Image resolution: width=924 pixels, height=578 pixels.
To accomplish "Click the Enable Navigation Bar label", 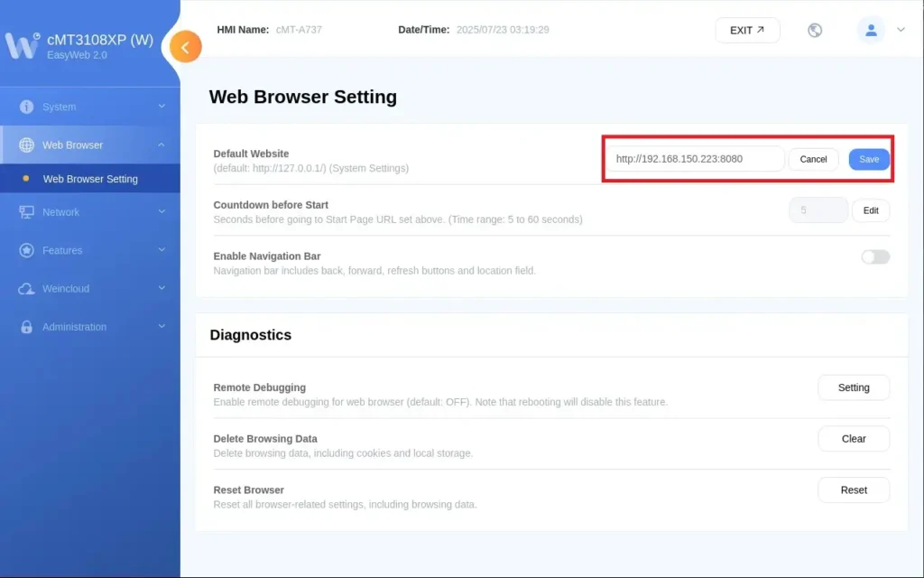I will click(267, 256).
